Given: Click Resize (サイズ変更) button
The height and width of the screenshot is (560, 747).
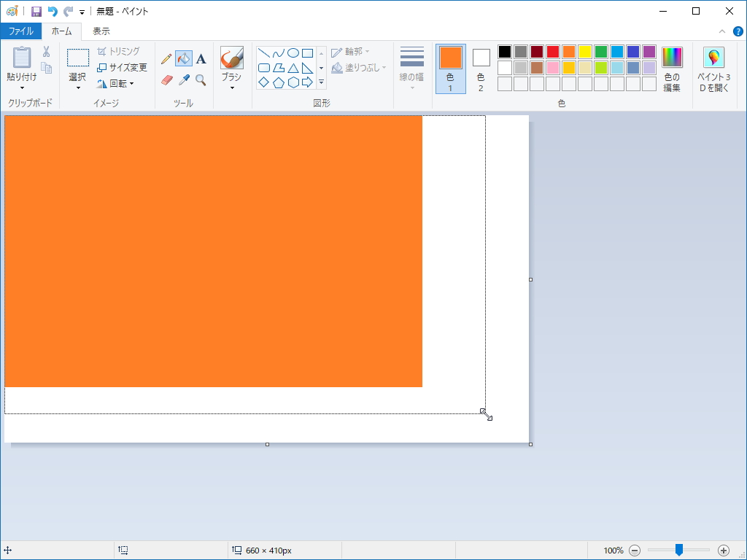Looking at the screenshot, I should (122, 68).
